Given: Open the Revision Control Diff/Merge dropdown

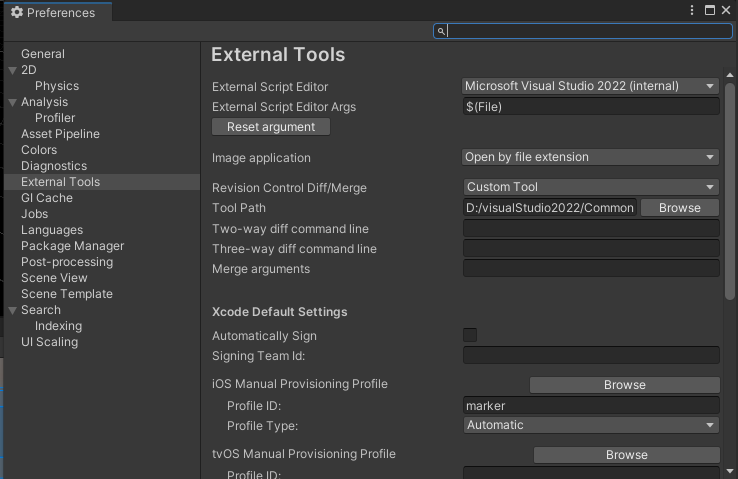Looking at the screenshot, I should pos(591,187).
